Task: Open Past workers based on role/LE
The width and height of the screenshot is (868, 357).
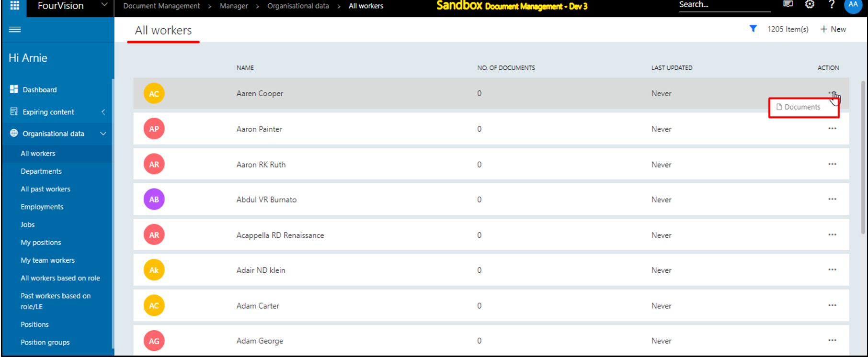Action: click(56, 301)
